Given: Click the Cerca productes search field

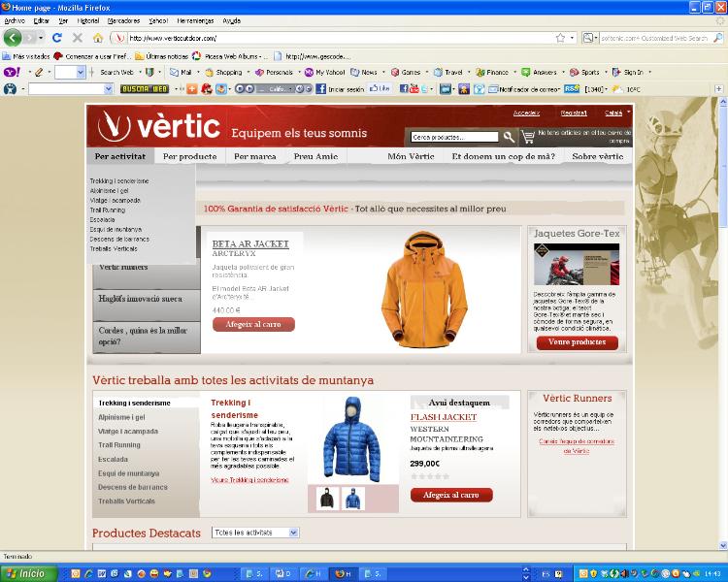Looking at the screenshot, I should pos(454,137).
